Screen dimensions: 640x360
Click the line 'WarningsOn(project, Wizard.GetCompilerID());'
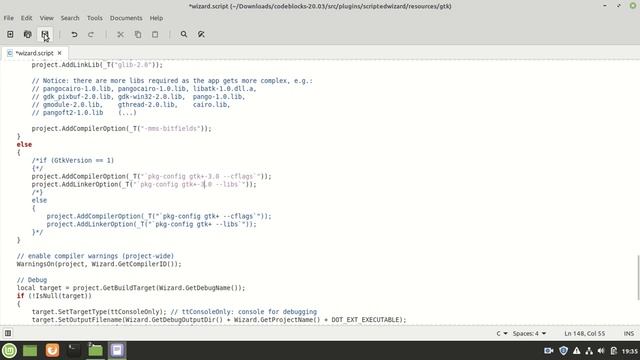coord(99,264)
